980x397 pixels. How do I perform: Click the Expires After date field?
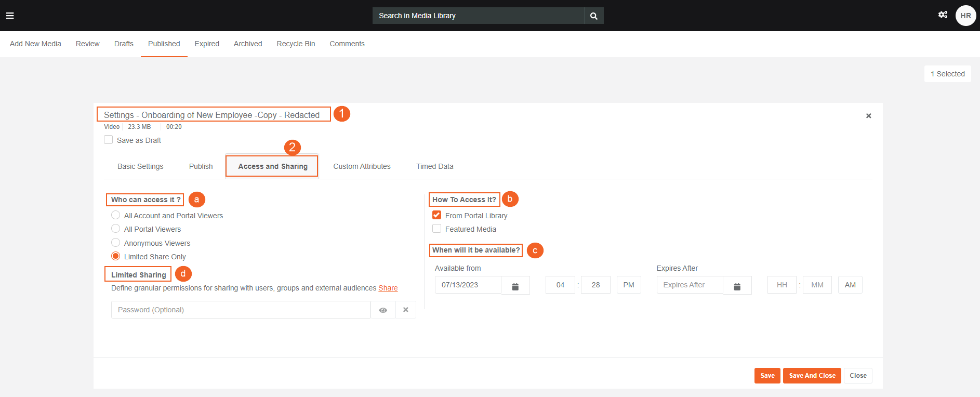coord(690,285)
